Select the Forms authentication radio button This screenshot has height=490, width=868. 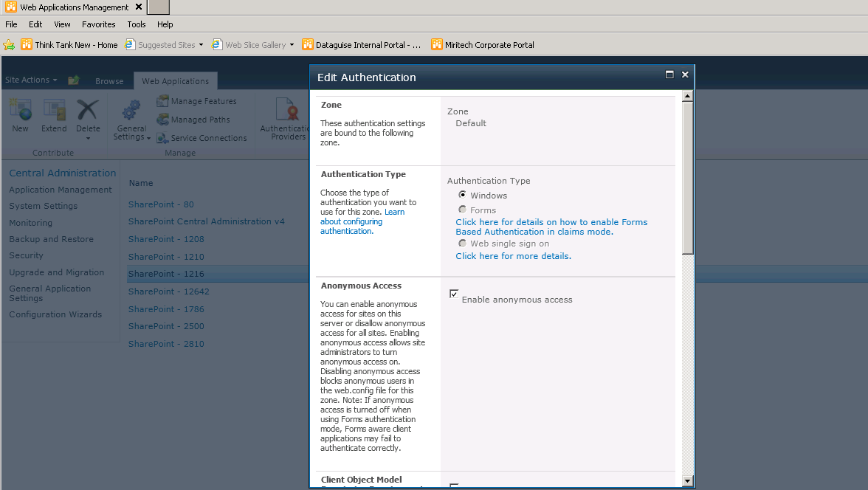tap(462, 210)
